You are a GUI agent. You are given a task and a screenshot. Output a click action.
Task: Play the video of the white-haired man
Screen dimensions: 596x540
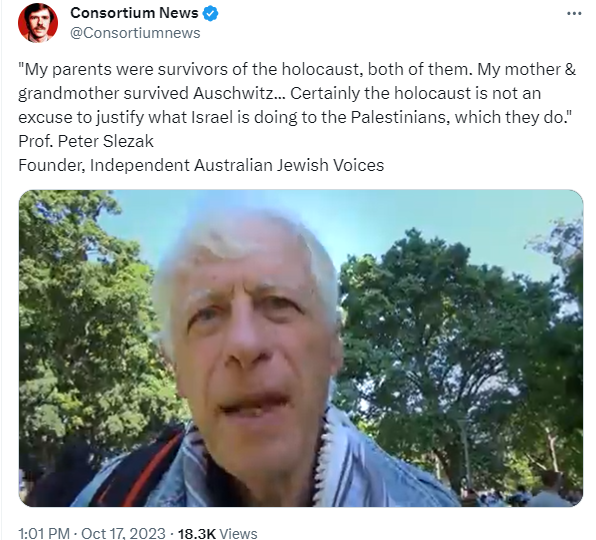click(301, 348)
